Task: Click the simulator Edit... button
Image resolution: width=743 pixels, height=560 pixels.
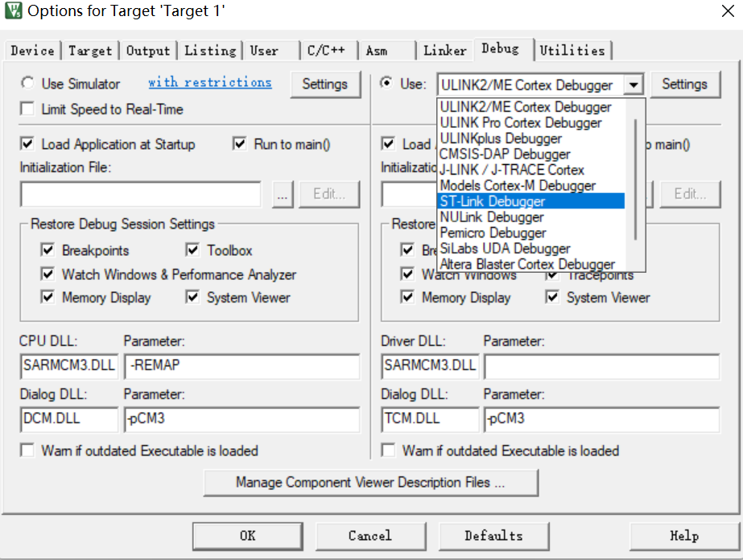Action: 329,194
